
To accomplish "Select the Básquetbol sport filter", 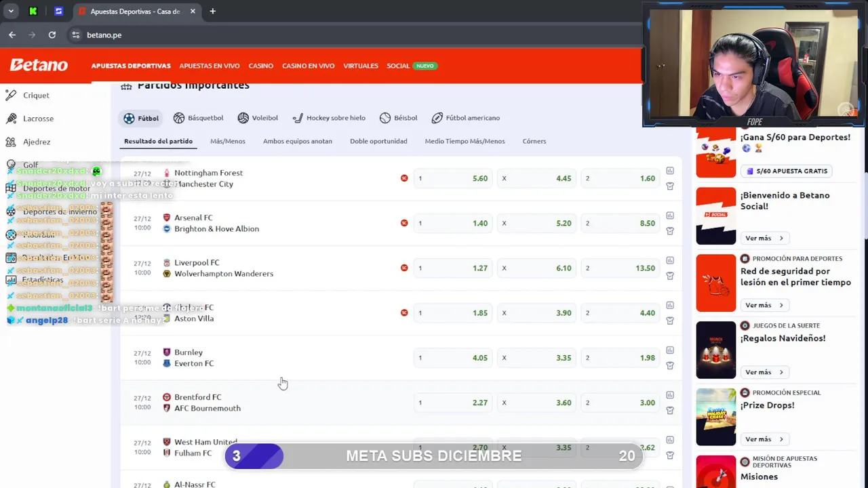I will coord(198,118).
